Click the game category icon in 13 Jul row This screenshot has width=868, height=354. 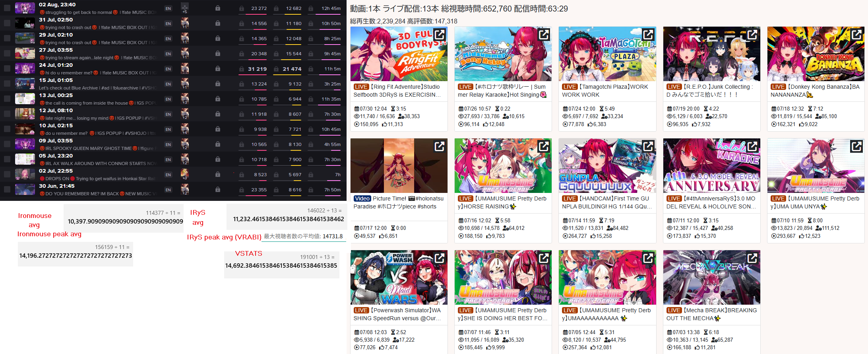185,99
